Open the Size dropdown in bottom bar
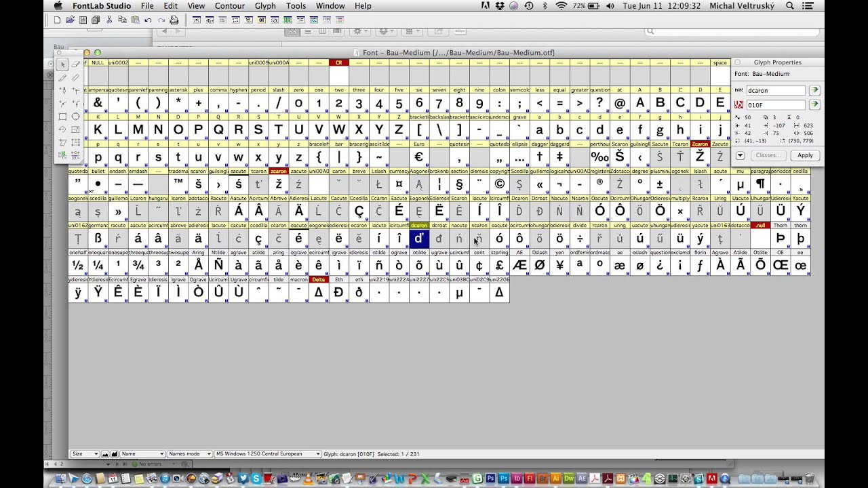Viewport: 868px width, 488px height. 85,453
